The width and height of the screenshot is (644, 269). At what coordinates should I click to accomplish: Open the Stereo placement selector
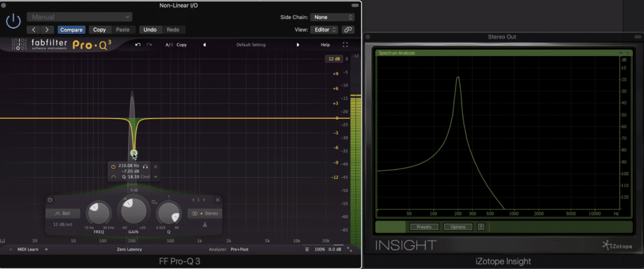coord(204,214)
